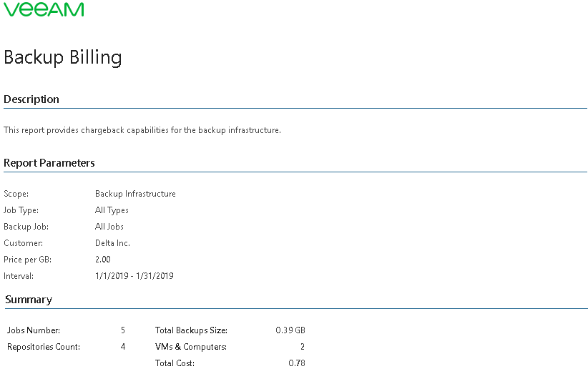588x374 pixels.
Task: Select the 1/1/2019 - 1/31/2019 interval
Action: pyautogui.click(x=134, y=276)
